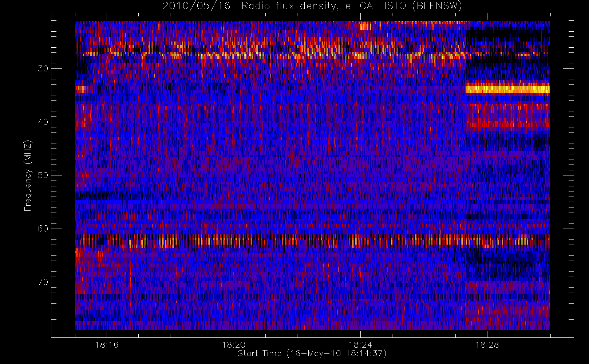Click the 18:28 time tick label
The width and height of the screenshot is (589, 364).
point(487,345)
